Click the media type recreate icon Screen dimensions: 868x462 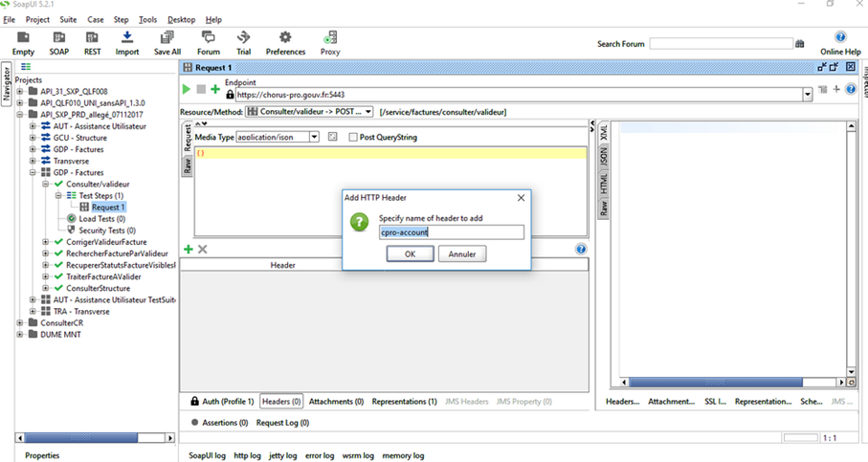332,136
